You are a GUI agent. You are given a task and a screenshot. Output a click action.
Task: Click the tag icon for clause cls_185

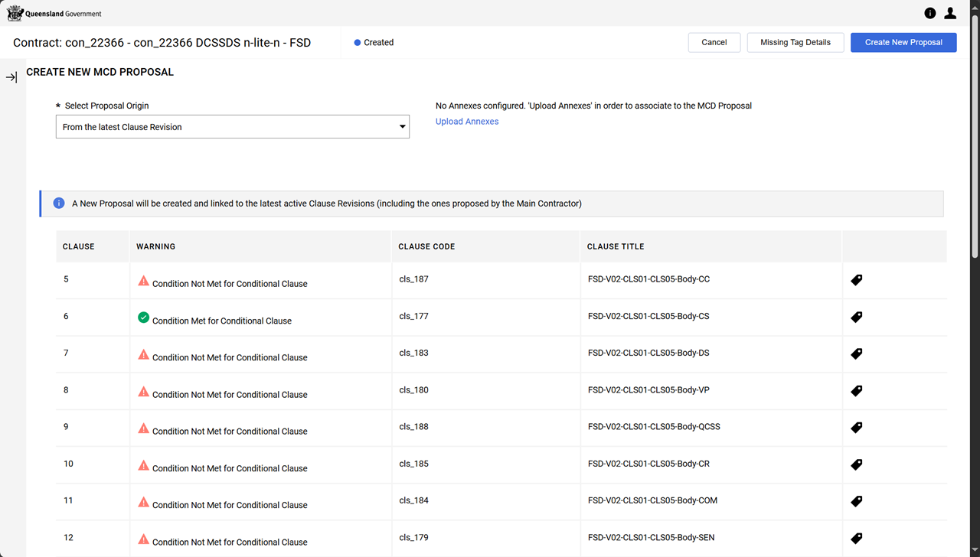857,464
